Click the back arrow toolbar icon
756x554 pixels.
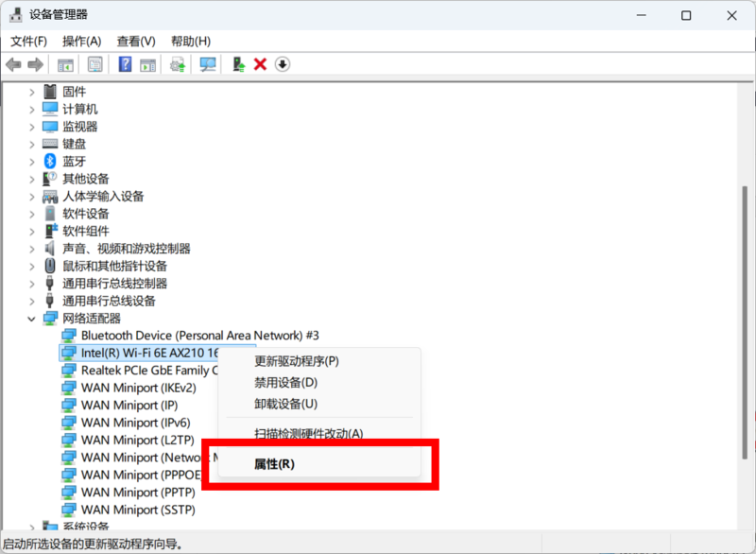pyautogui.click(x=13, y=64)
